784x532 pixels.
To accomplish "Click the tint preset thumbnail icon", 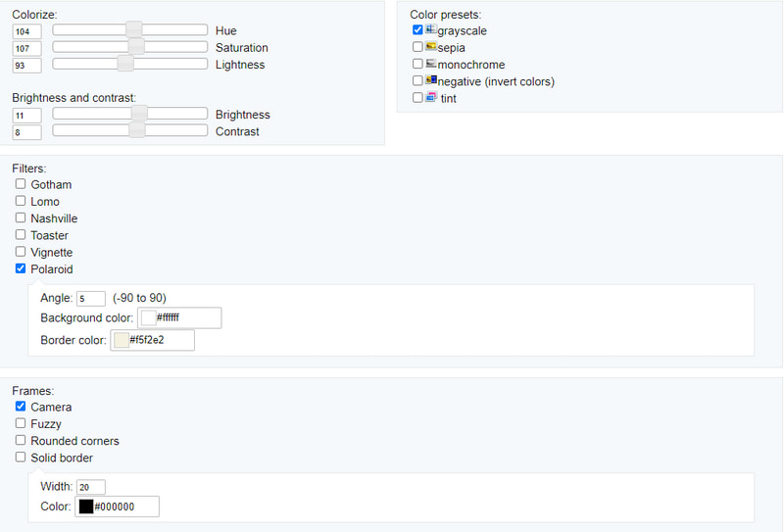I will [x=431, y=98].
